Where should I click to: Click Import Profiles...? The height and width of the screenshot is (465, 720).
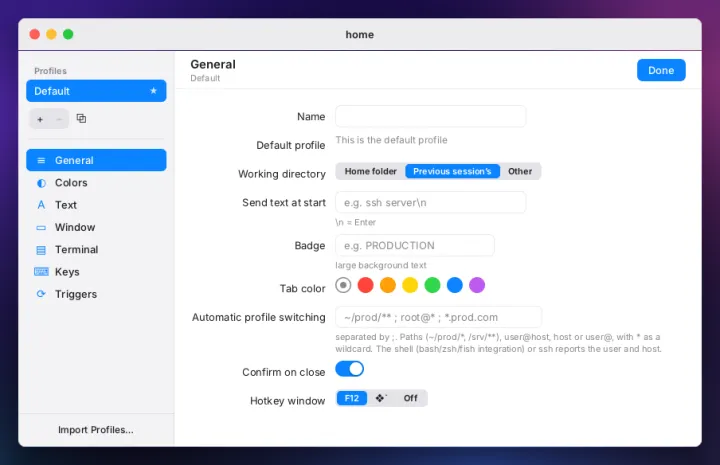96,430
